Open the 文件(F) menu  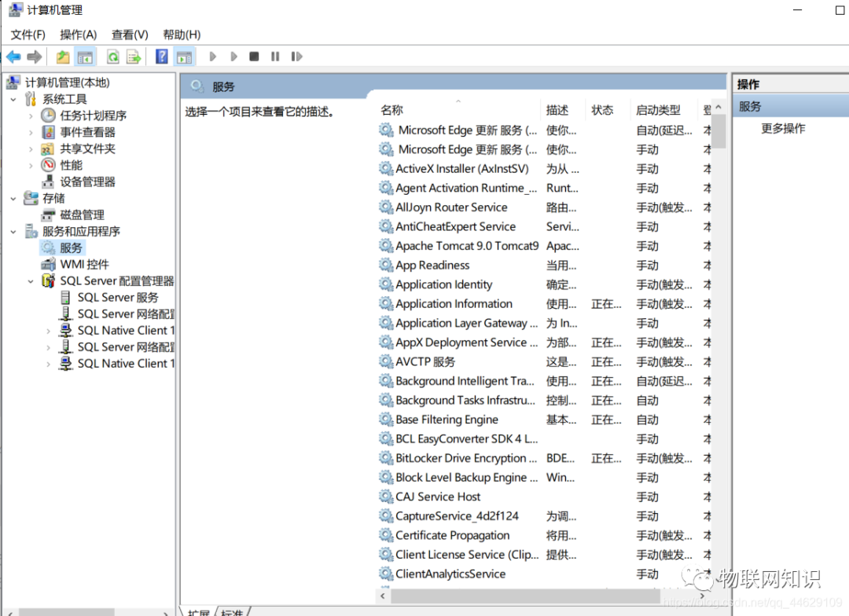click(x=28, y=35)
